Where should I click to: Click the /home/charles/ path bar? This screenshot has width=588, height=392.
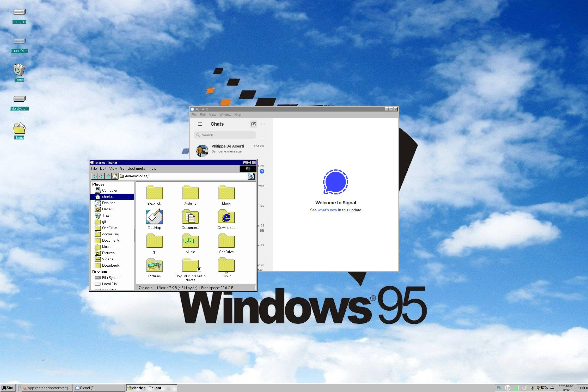pyautogui.click(x=183, y=176)
